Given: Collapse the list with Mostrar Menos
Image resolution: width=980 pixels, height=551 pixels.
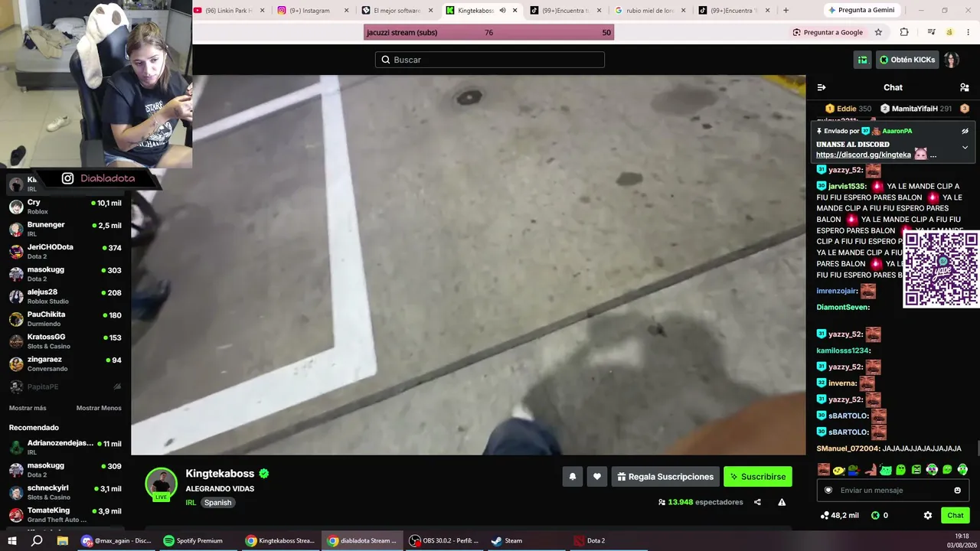Looking at the screenshot, I should (99, 408).
